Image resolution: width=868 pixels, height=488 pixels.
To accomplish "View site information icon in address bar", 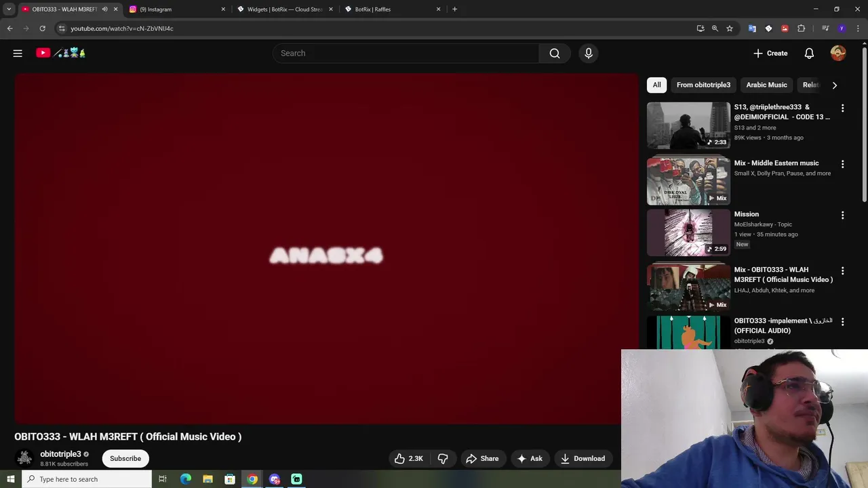I will [x=62, y=28].
